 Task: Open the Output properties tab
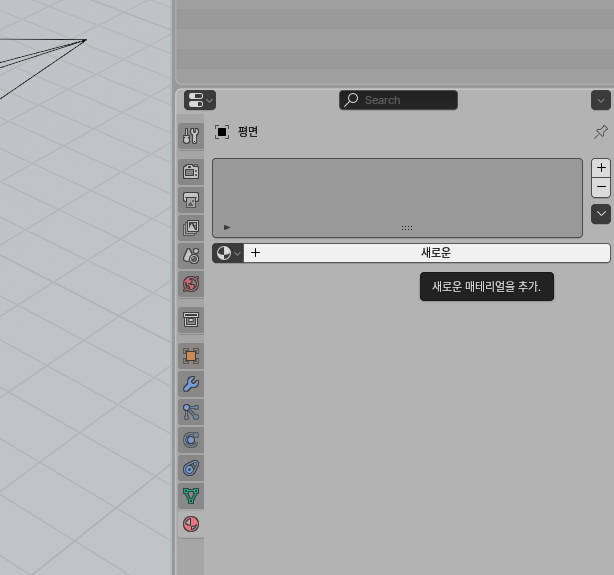pyautogui.click(x=191, y=200)
